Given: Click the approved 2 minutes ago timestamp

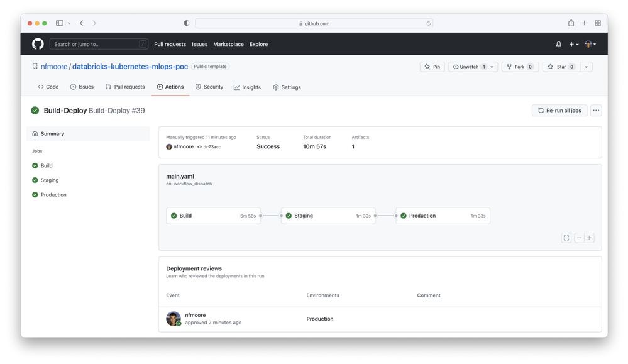Looking at the screenshot, I should (213, 323).
